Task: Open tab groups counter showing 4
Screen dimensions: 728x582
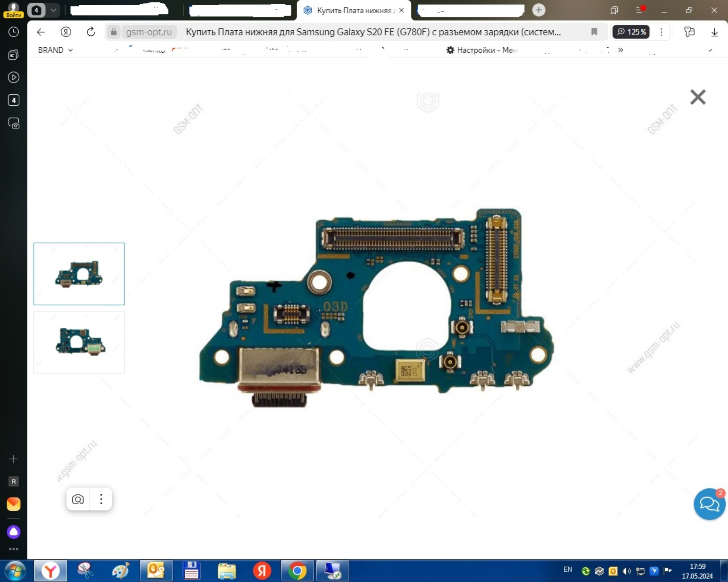Action: (36, 10)
